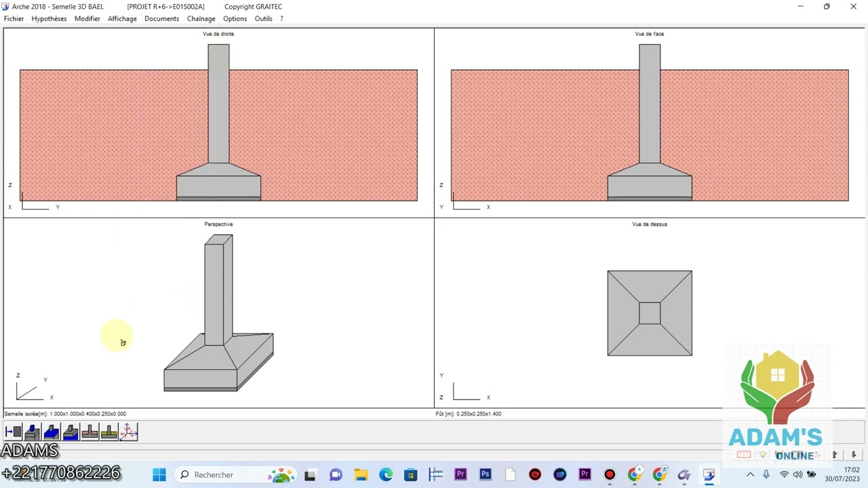Open File Explorer from the taskbar

361,474
